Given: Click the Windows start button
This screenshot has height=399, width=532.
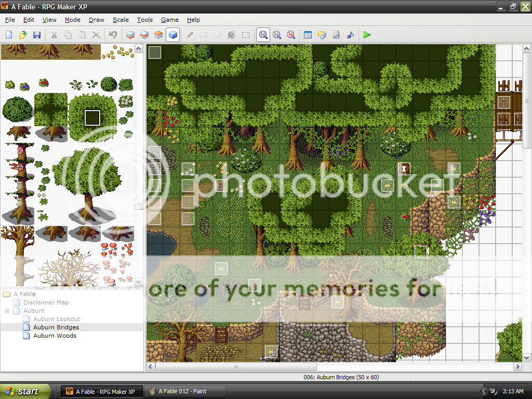Looking at the screenshot, I should (24, 391).
